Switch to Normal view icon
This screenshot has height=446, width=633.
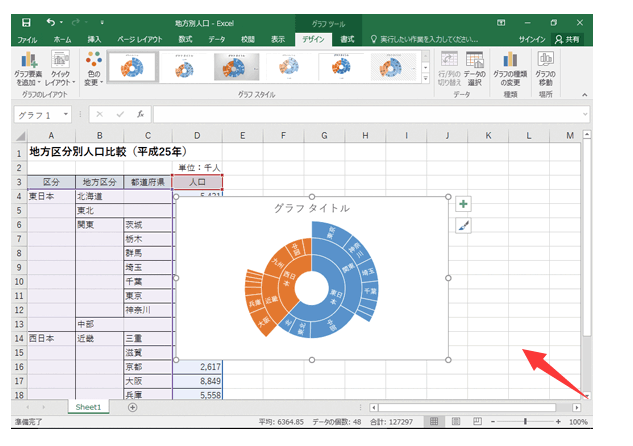[434, 422]
